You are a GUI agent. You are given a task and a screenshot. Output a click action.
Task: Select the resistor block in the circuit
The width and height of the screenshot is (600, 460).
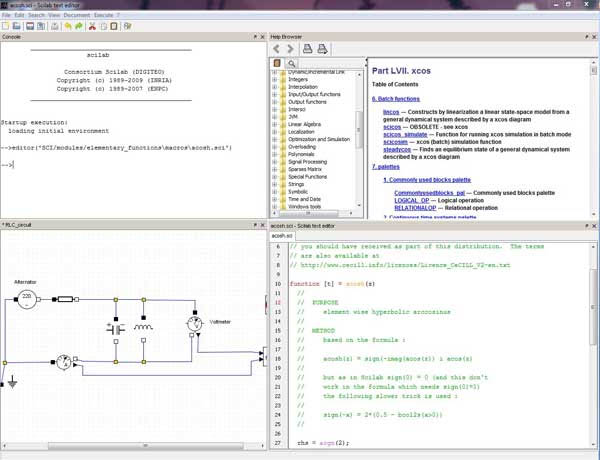click(65, 299)
